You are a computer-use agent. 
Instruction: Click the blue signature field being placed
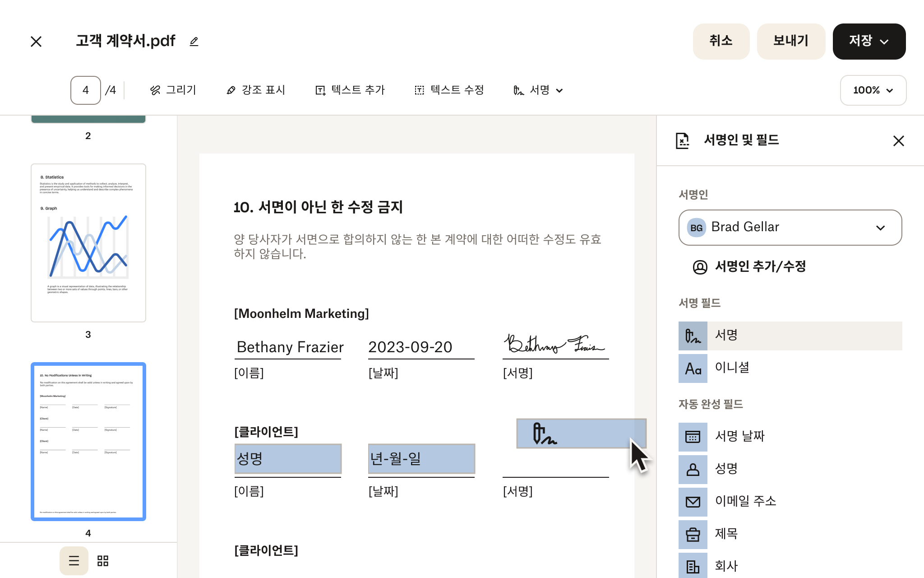coord(581,433)
